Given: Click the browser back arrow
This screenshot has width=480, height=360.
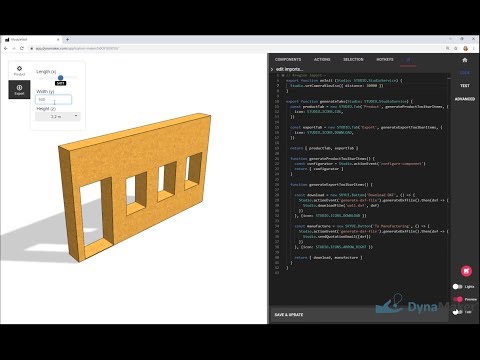Looking at the screenshot, I should (x=6, y=48).
